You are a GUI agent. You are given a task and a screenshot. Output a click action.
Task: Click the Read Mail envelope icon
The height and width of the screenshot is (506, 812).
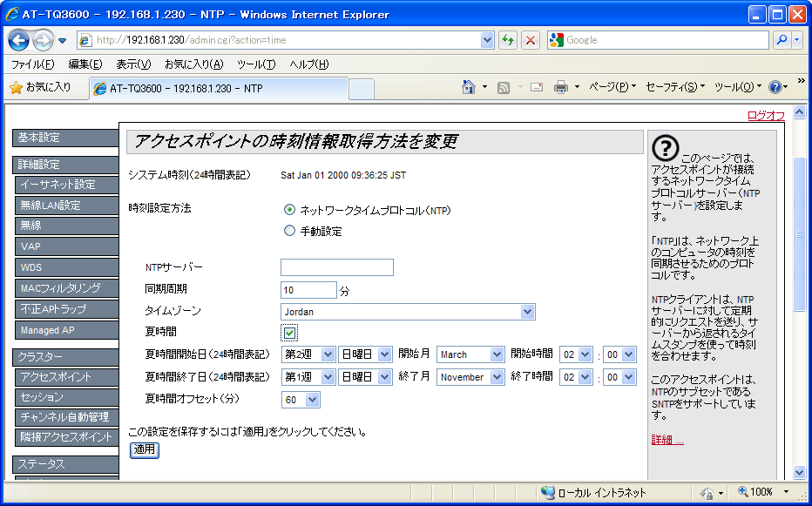pos(537,88)
